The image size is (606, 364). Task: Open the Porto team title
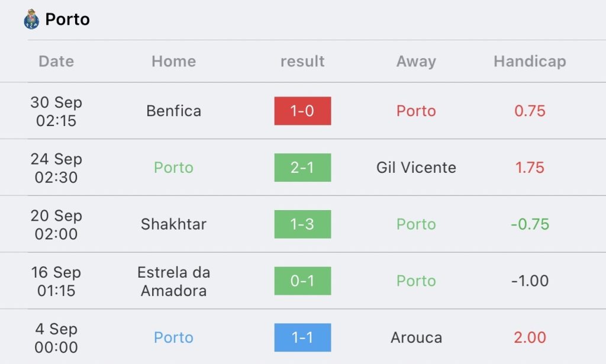coord(67,20)
